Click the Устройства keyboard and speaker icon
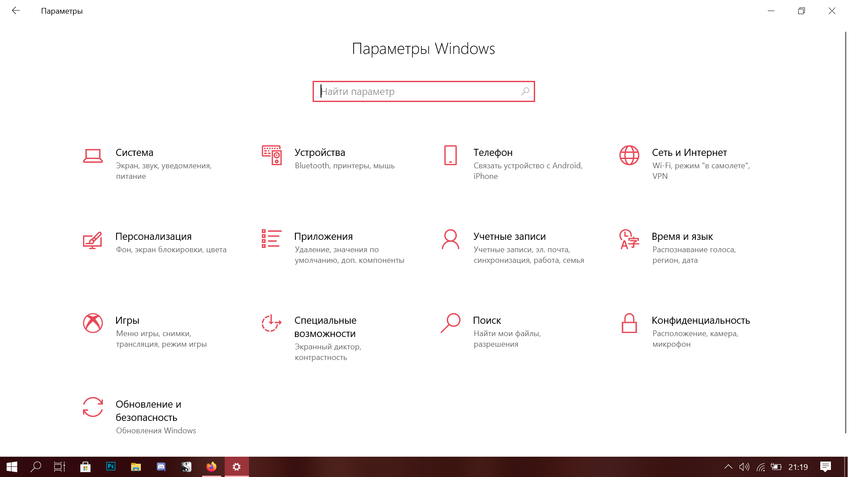Screen dimensions: 868x477 coord(272,155)
